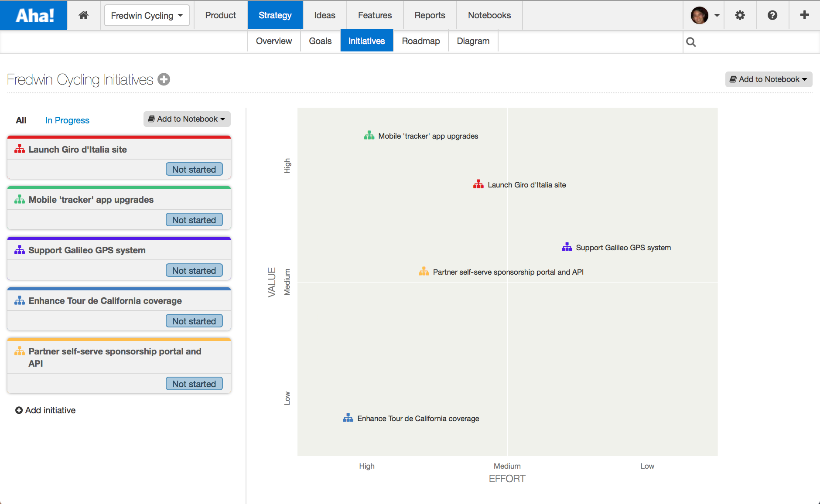Open help with the question mark icon
The width and height of the screenshot is (820, 504).
(x=772, y=15)
